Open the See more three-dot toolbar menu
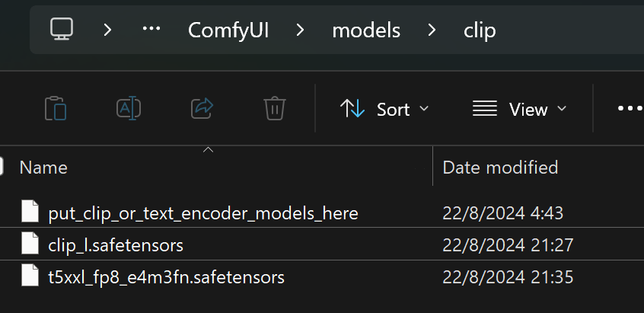The width and height of the screenshot is (644, 313). [x=630, y=108]
